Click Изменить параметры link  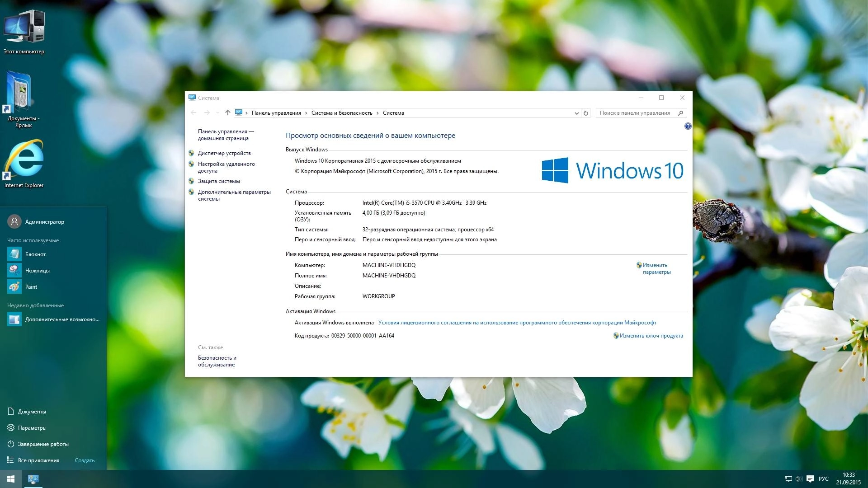pos(656,268)
